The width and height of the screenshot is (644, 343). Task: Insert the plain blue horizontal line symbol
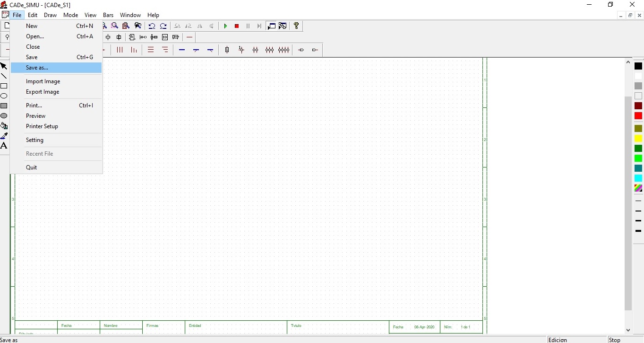(182, 50)
